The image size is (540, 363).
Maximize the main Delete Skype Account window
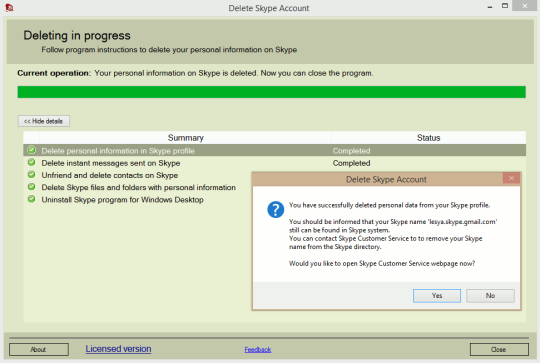(505, 6)
